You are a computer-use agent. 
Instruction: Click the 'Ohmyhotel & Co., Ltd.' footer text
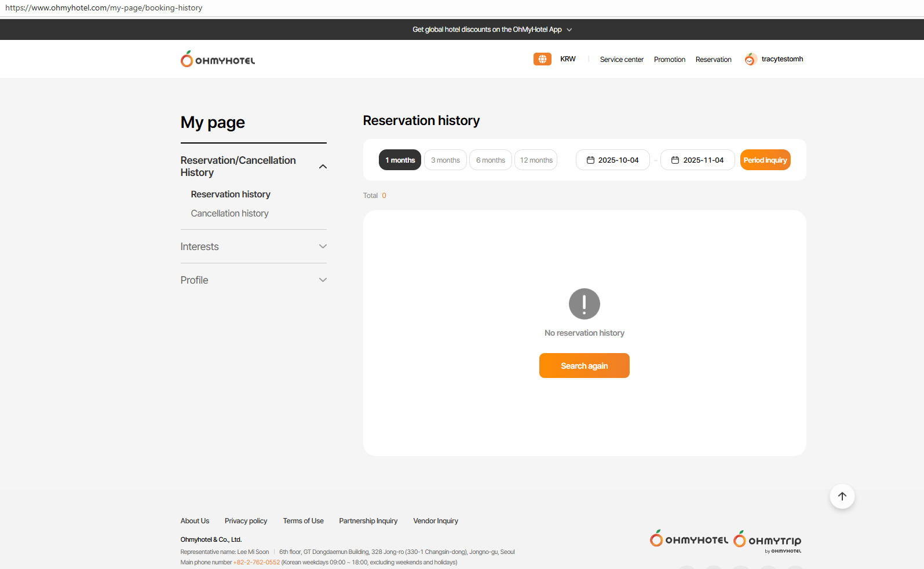coord(211,539)
